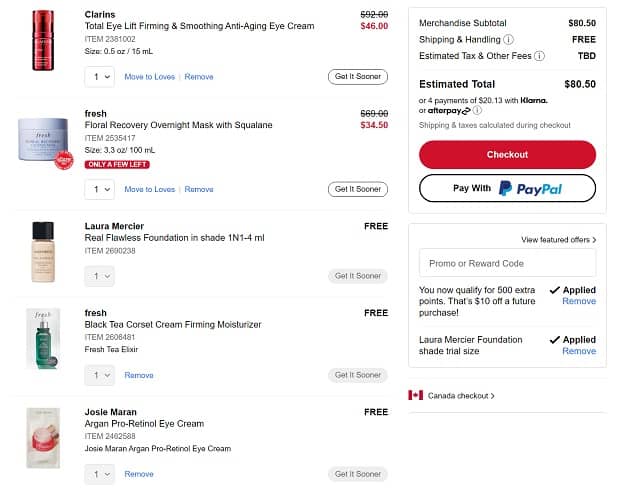Pay with PayPal button
Screen dimensions: 624x500
click(507, 188)
